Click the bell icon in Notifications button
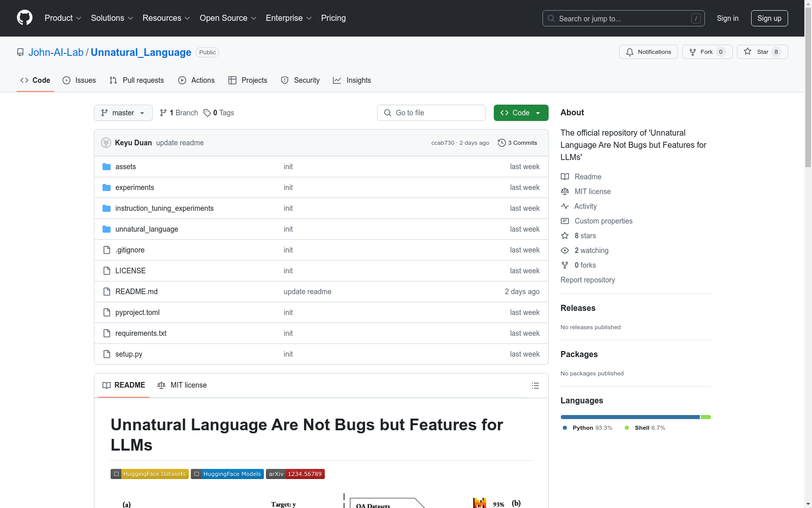812x508 pixels. (630, 52)
